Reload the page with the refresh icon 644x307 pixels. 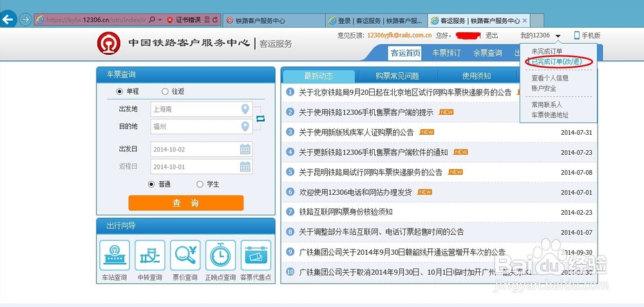click(216, 20)
